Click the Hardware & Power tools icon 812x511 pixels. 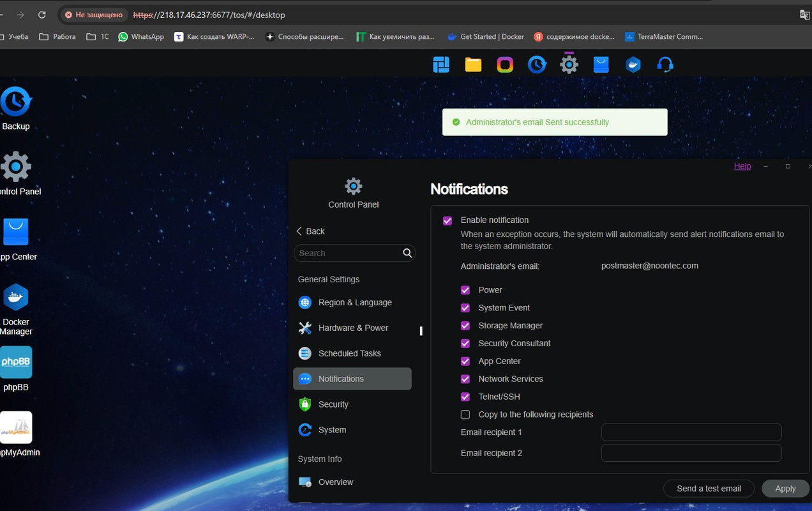point(305,328)
